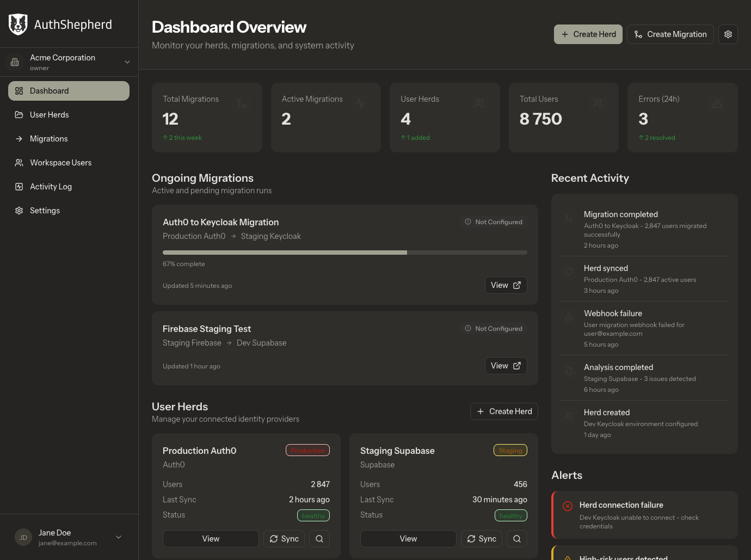This screenshot has width=751, height=560.
Task: Click the search magnifier on Production Auth0 card
Action: (319, 539)
